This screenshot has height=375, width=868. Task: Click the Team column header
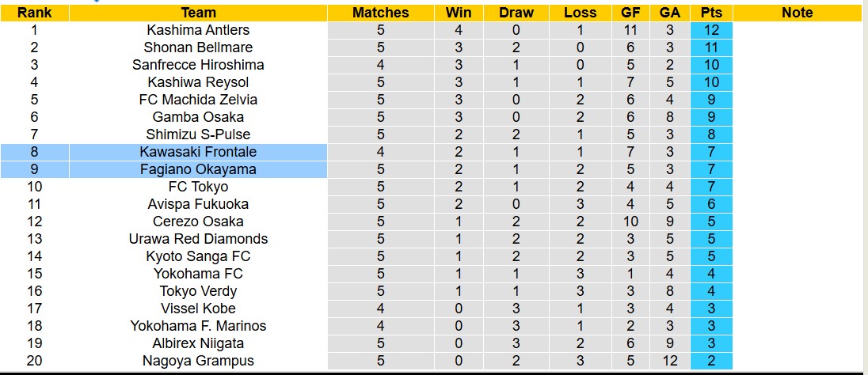[x=198, y=13]
